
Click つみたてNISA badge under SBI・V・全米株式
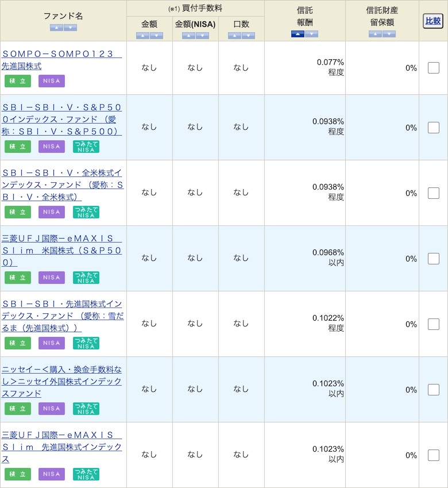click(x=86, y=212)
